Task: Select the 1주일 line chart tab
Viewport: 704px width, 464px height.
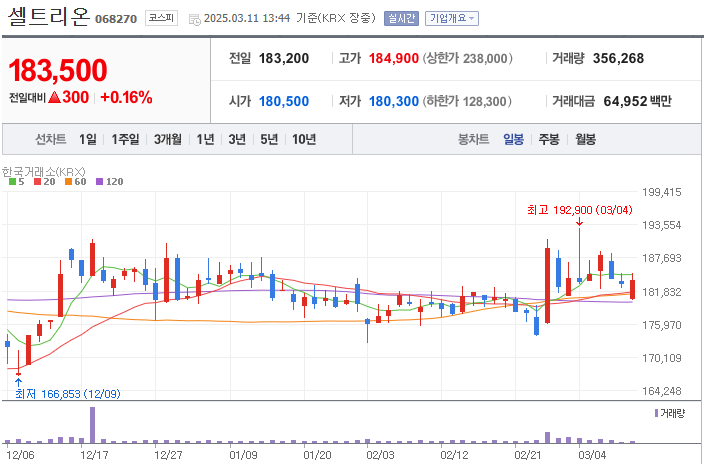Action: point(125,139)
